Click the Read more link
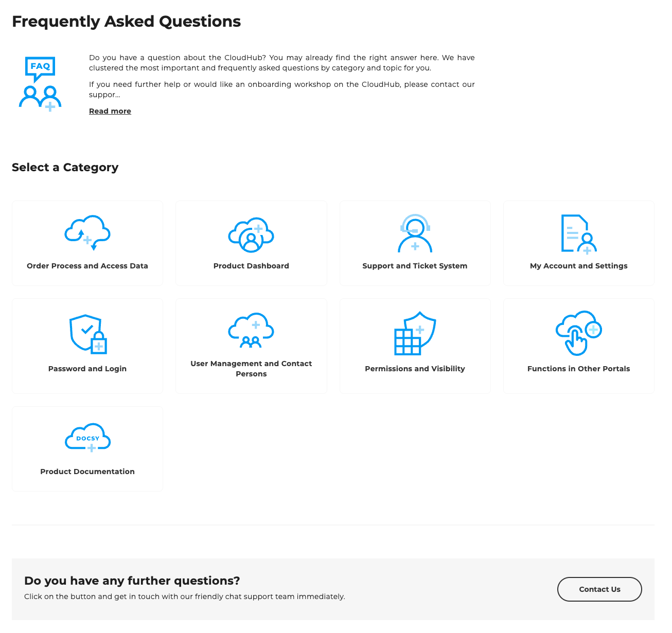The image size is (672, 633). (110, 111)
